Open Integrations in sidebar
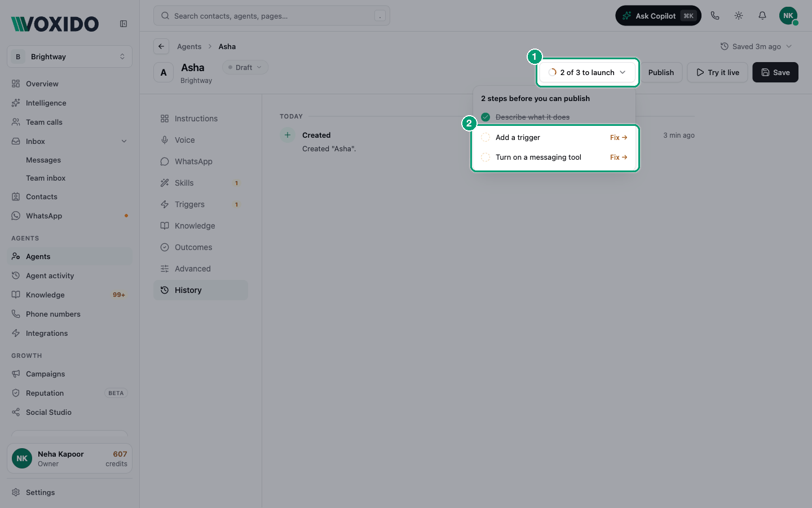 (69, 333)
